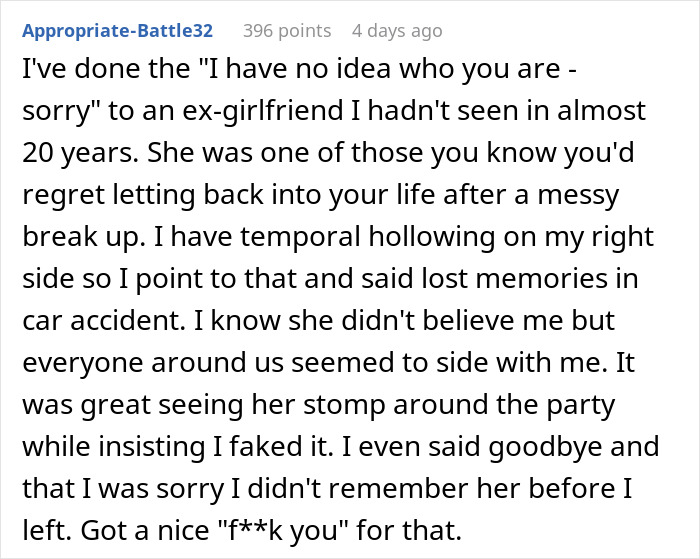The width and height of the screenshot is (700, 559).
Task: Click the 396 points score label
Action: click(287, 31)
